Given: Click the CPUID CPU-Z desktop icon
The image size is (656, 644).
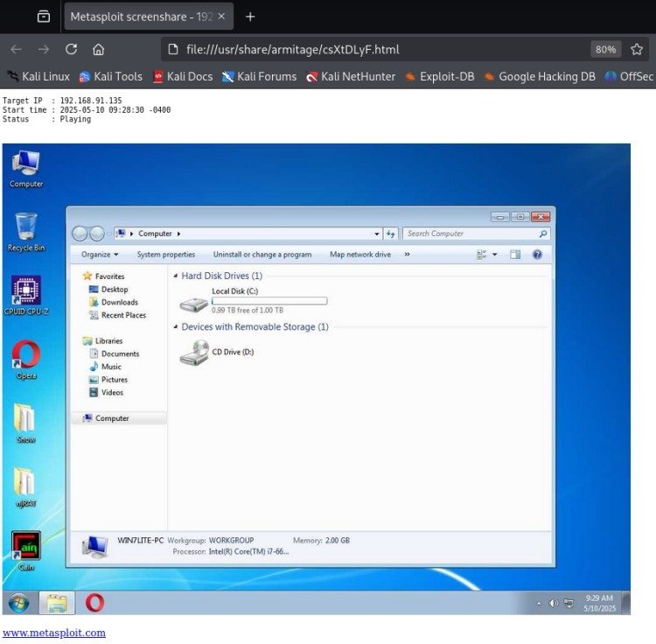Looking at the screenshot, I should (26, 296).
